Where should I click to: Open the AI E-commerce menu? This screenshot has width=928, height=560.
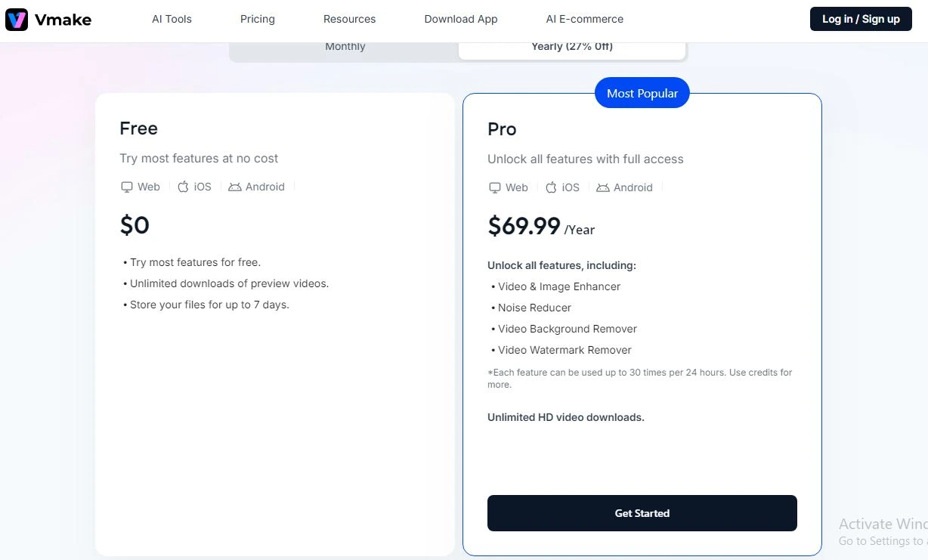[x=584, y=19]
